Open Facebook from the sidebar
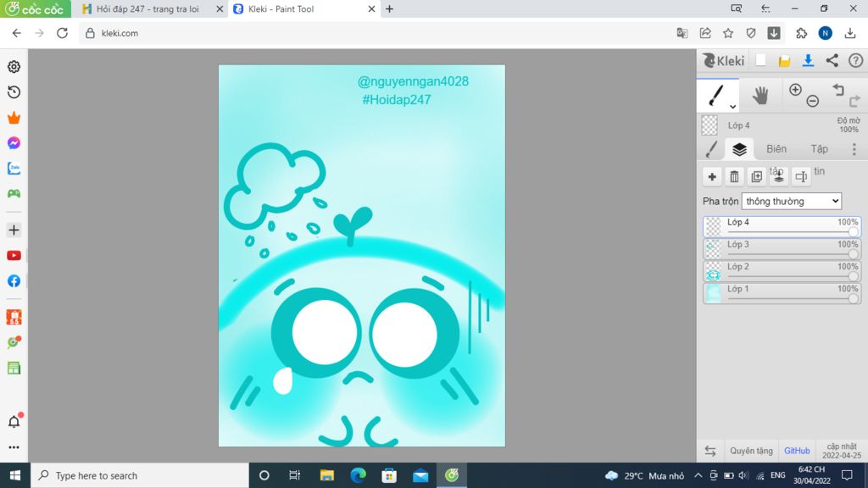This screenshot has height=488, width=868. [x=14, y=281]
